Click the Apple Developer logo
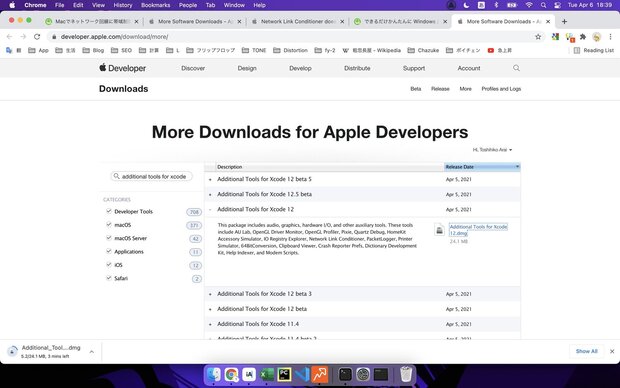Screen dimensions: 620x388 click(x=123, y=68)
